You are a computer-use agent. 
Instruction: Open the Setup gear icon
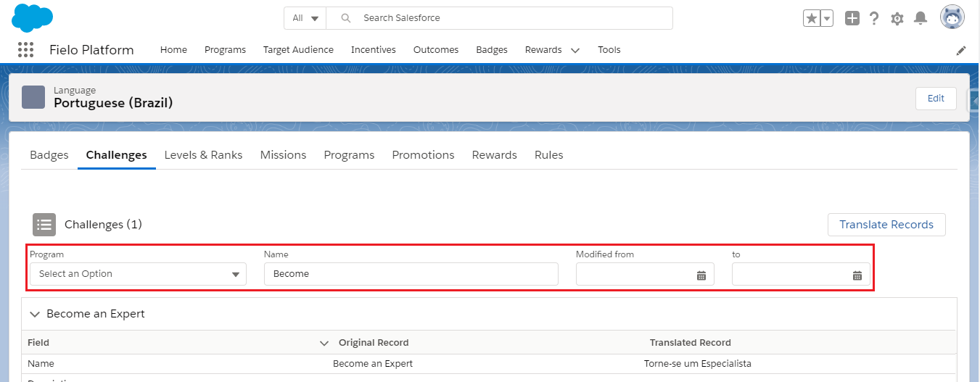click(897, 18)
